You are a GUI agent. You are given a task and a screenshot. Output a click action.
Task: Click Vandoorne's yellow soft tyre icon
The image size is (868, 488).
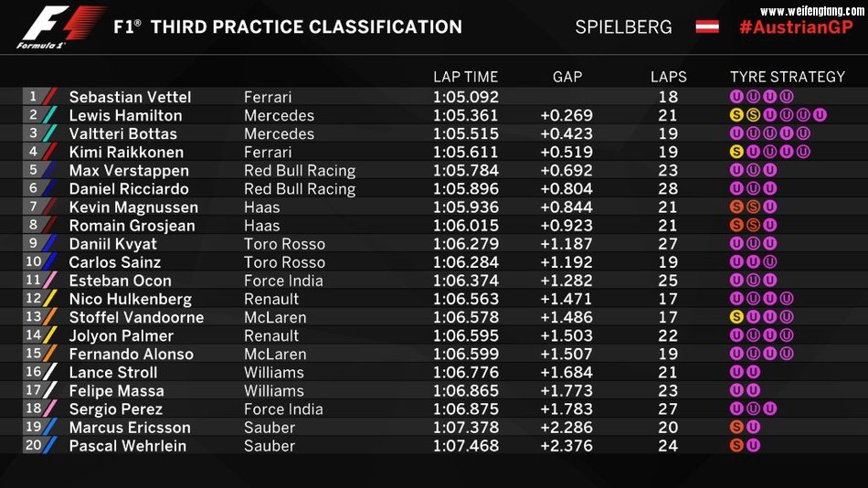pyautogui.click(x=736, y=317)
